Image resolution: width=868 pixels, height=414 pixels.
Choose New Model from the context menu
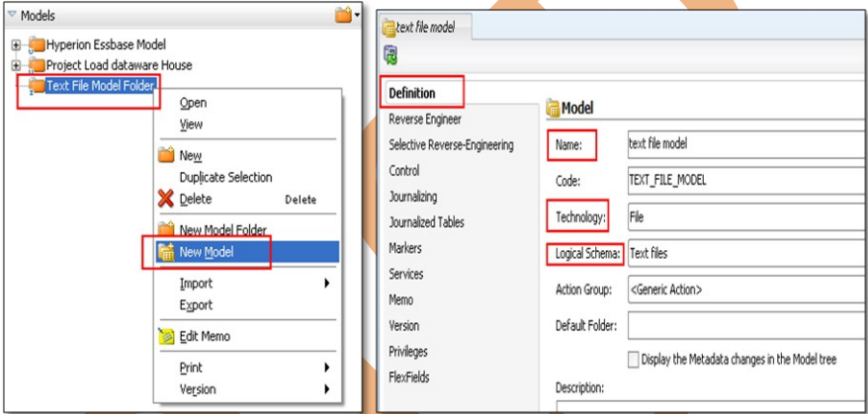pos(248,252)
